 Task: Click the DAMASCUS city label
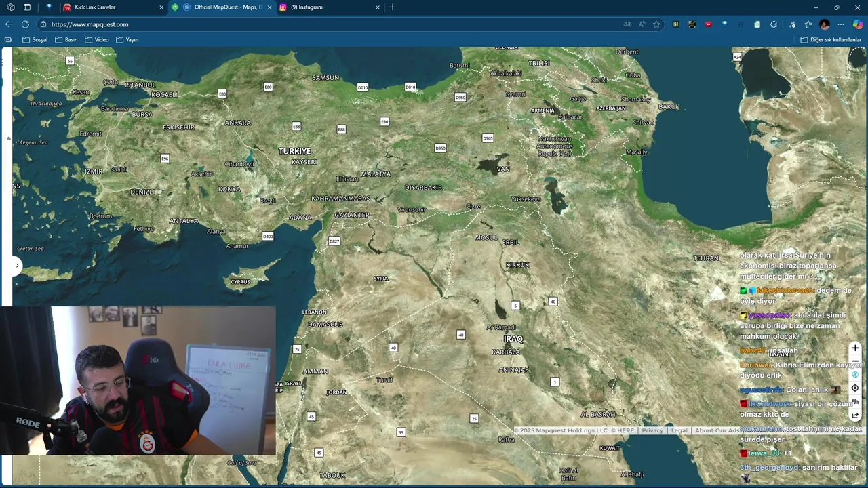325,324
